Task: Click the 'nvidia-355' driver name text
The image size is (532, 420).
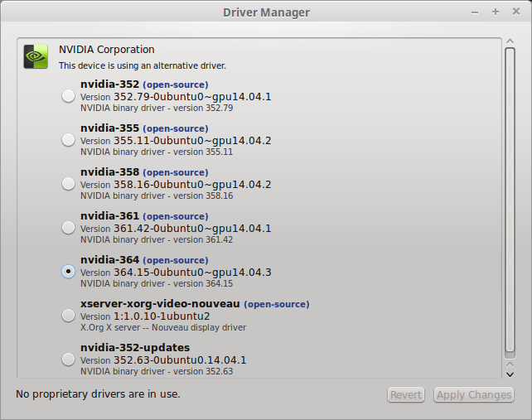Action: click(x=109, y=128)
